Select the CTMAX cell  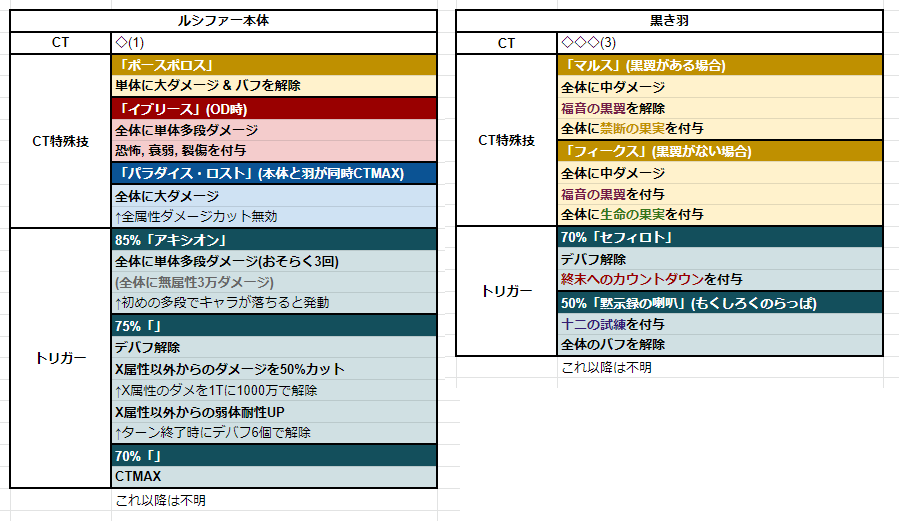274,477
